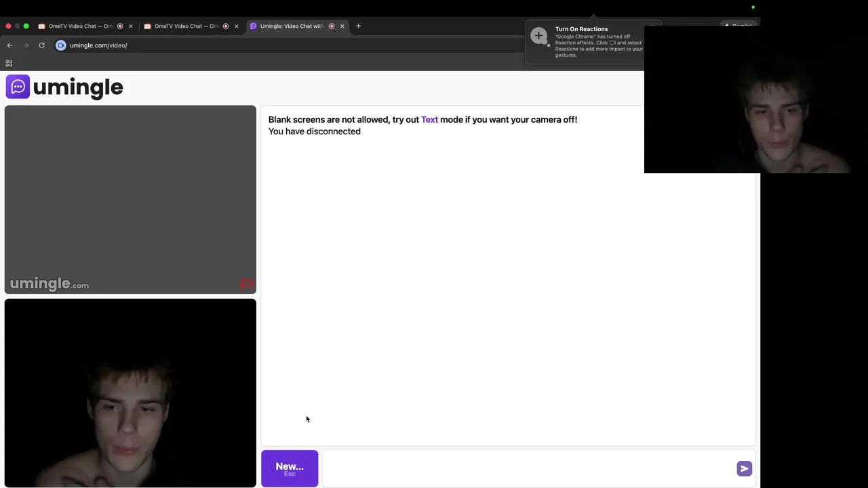868x488 pixels.
Task: Click your own webcam preview video
Action: [130, 393]
